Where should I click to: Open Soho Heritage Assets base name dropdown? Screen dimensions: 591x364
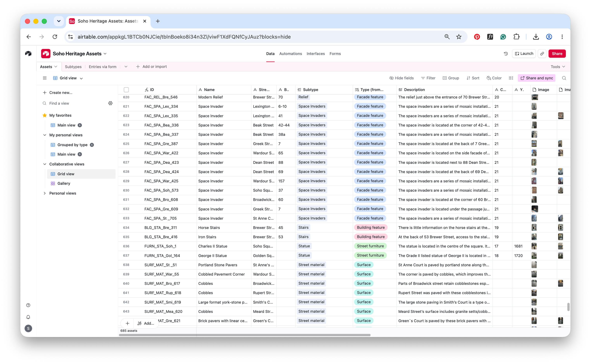click(105, 54)
